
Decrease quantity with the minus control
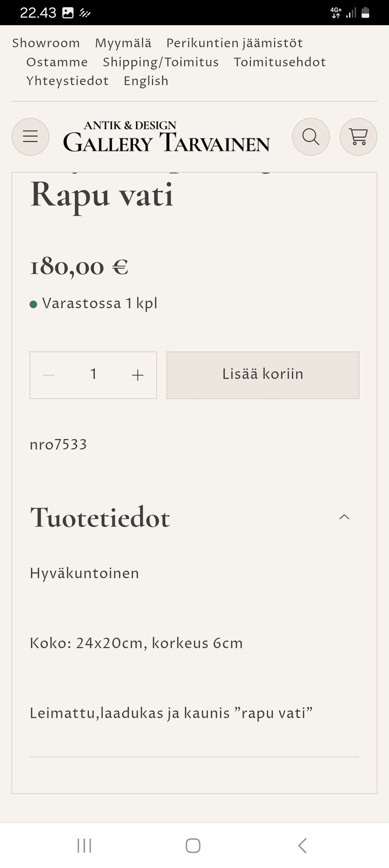pyautogui.click(x=49, y=375)
